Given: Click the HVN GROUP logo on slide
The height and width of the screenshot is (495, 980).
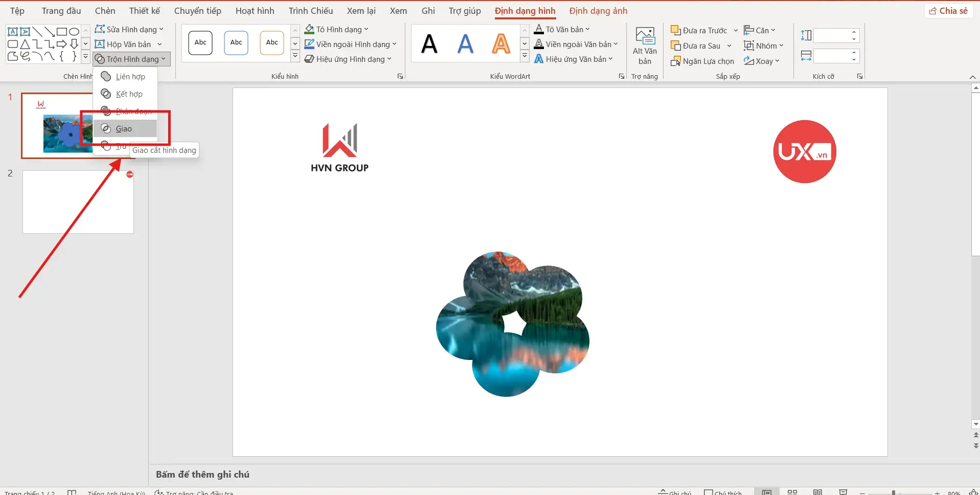Looking at the screenshot, I should pos(339,147).
